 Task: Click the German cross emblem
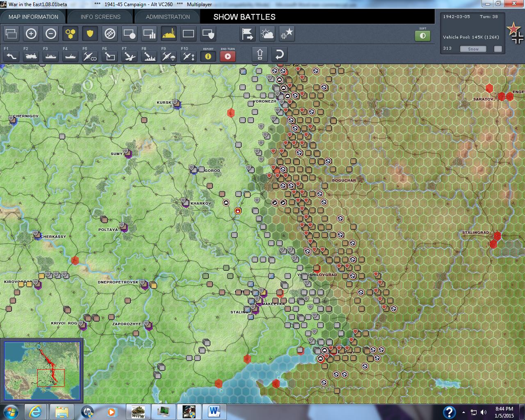[x=518, y=38]
